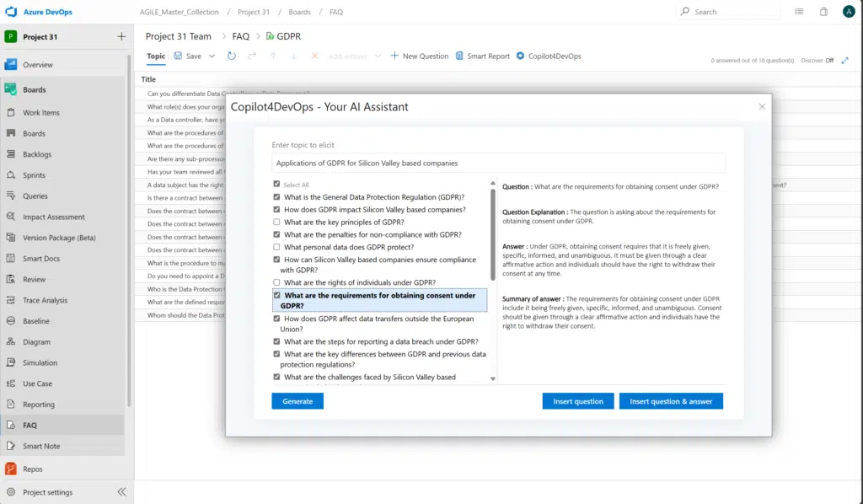Screen dimensions: 863x504
Task: Open the Sprints sidebar item
Action: coord(35,175)
